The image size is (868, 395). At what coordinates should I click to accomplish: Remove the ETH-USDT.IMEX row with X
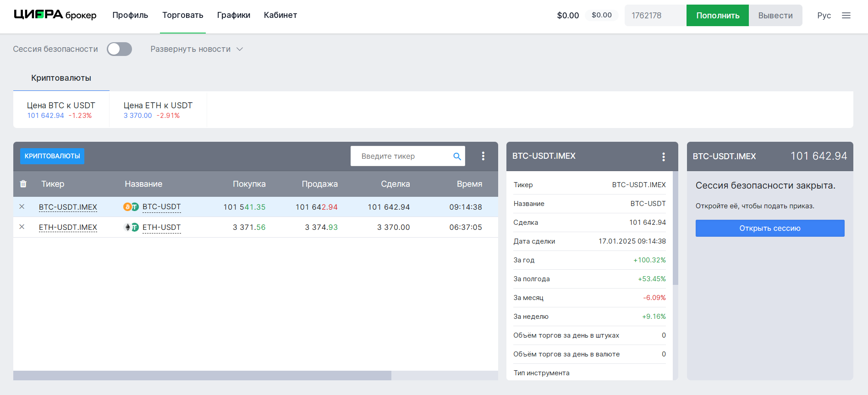(x=22, y=227)
